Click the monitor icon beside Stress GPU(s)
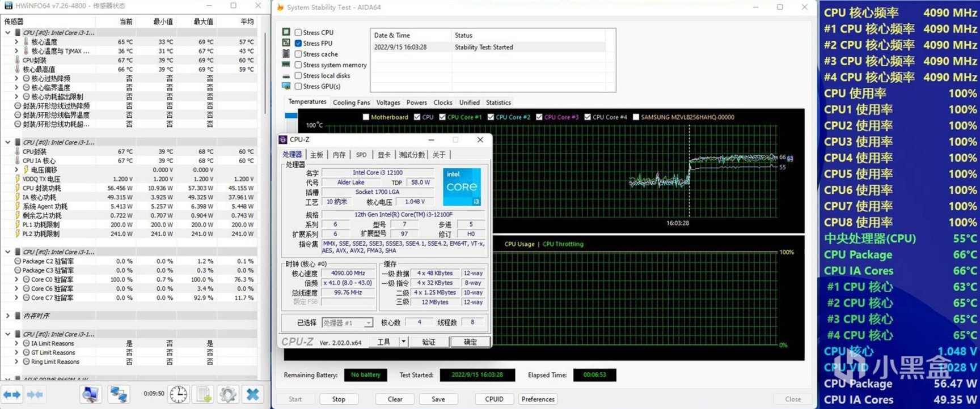 pyautogui.click(x=286, y=86)
